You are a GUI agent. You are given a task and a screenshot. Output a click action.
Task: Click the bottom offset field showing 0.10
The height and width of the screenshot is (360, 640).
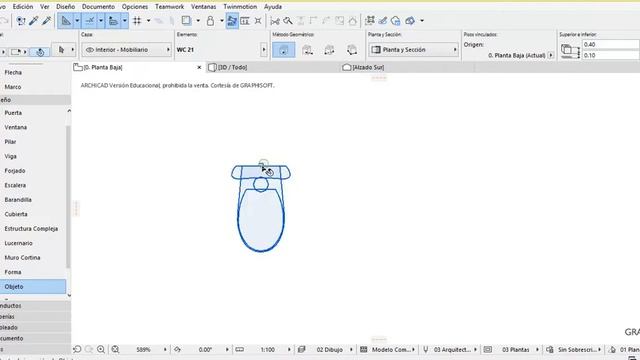[611, 55]
